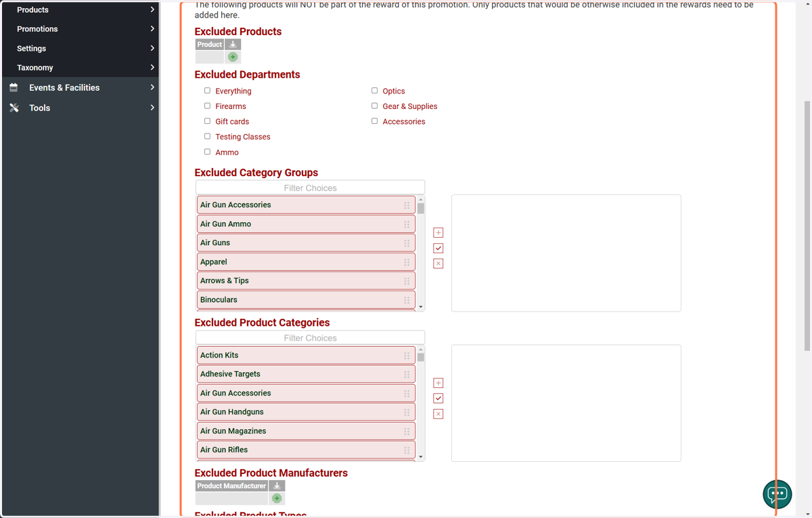Check the Accessories department checkbox

[x=374, y=121]
